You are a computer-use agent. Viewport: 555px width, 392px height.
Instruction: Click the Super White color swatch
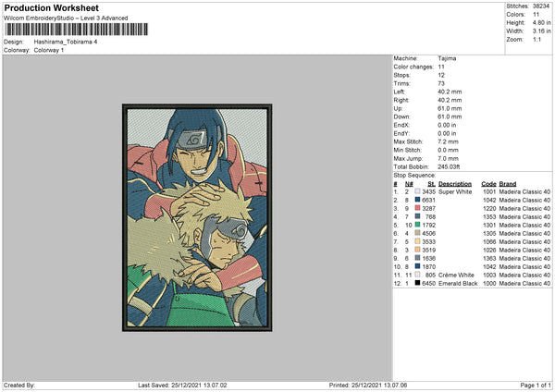click(417, 191)
